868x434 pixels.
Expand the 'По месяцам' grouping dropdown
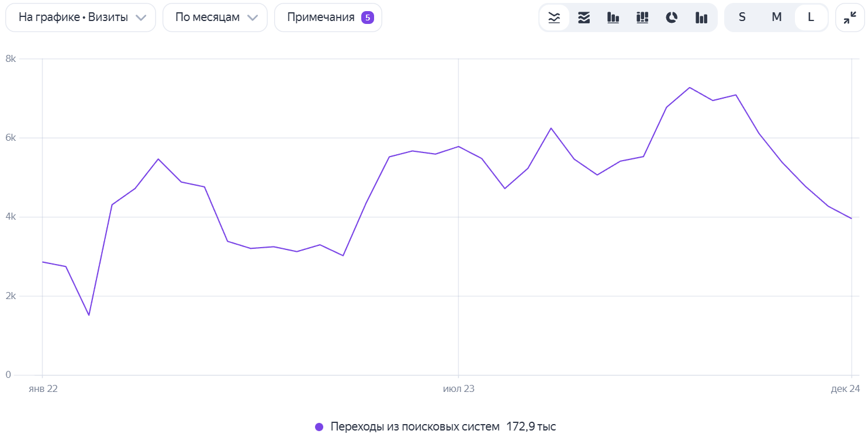215,18
